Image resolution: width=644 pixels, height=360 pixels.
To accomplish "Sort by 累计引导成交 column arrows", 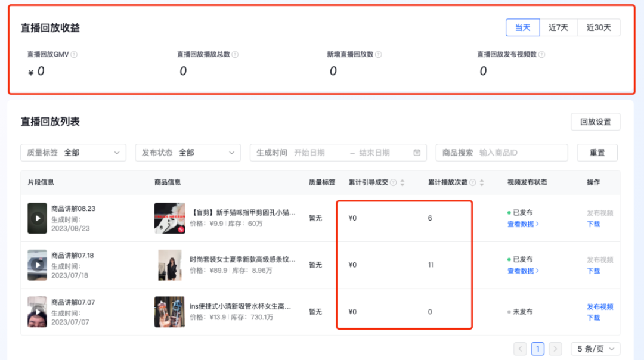I will coord(402,182).
